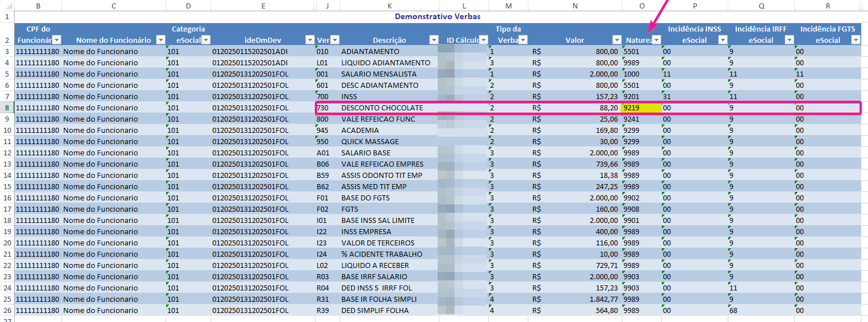Open the ideDmDev filter dropdown

point(310,40)
